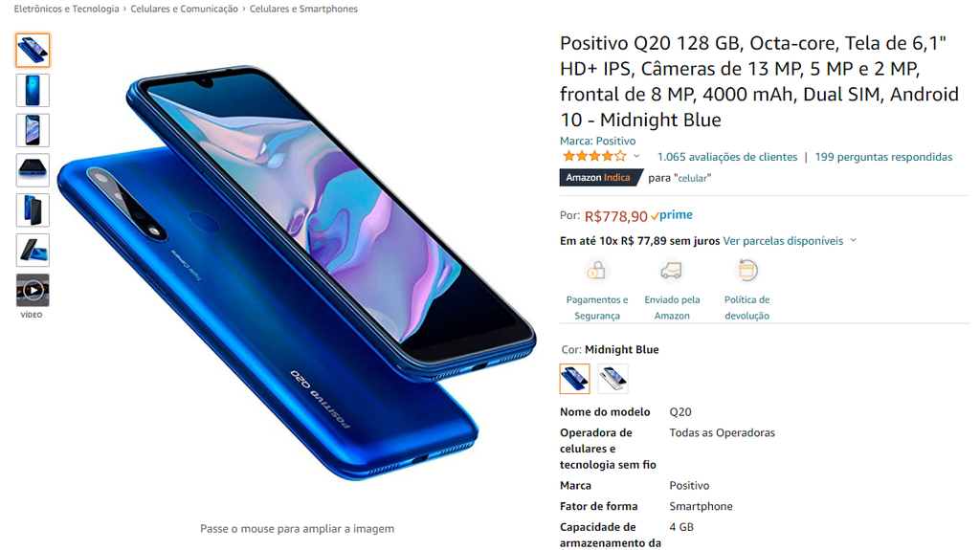Choose the silver color variant swatch

pyautogui.click(x=612, y=379)
